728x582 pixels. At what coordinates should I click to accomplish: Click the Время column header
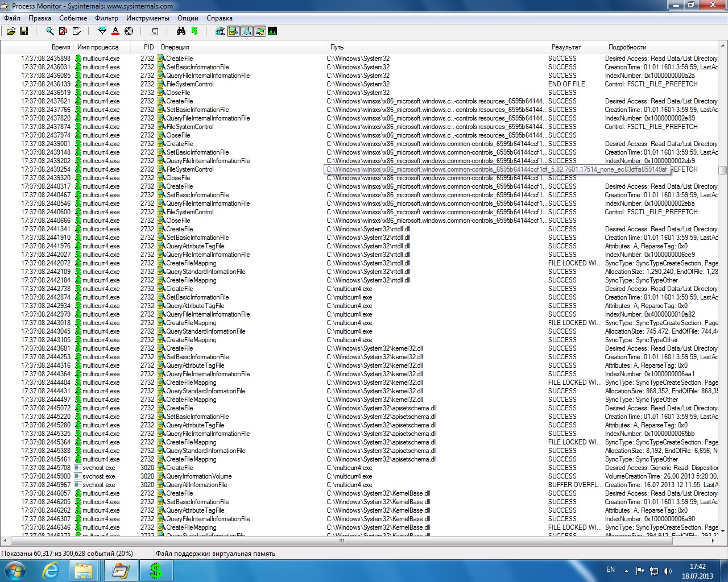[x=36, y=47]
